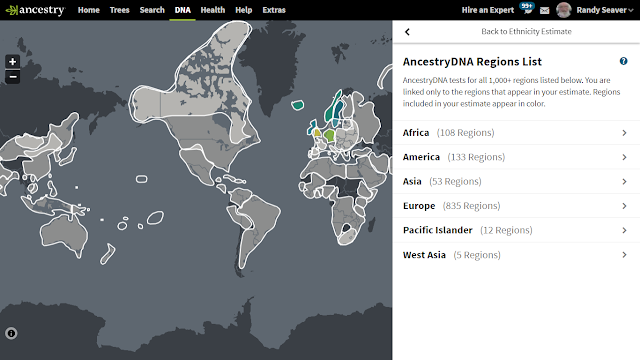Click the Ancestry logo
This screenshot has height=360, width=640.
pyautogui.click(x=35, y=10)
